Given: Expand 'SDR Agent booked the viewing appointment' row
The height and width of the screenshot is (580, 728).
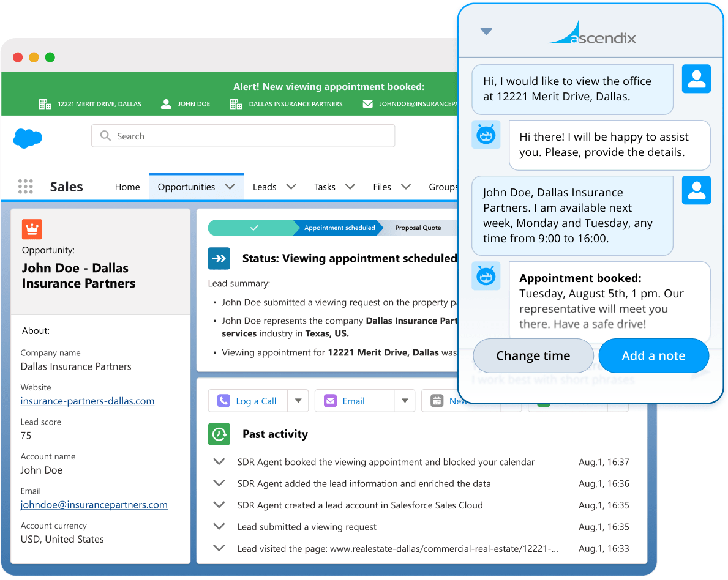Looking at the screenshot, I should [x=219, y=462].
